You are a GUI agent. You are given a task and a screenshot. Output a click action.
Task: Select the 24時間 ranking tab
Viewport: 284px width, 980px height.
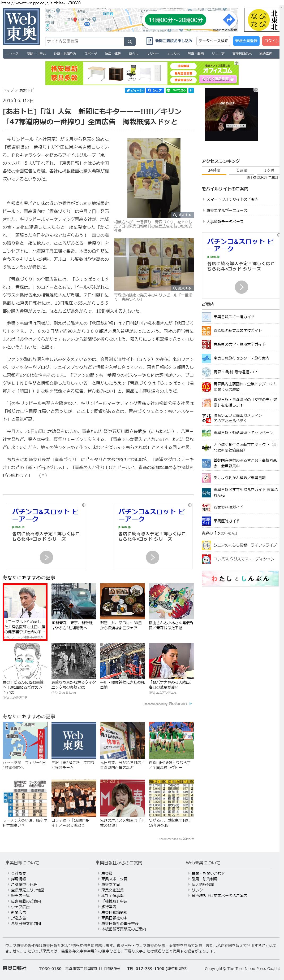[x=214, y=170]
